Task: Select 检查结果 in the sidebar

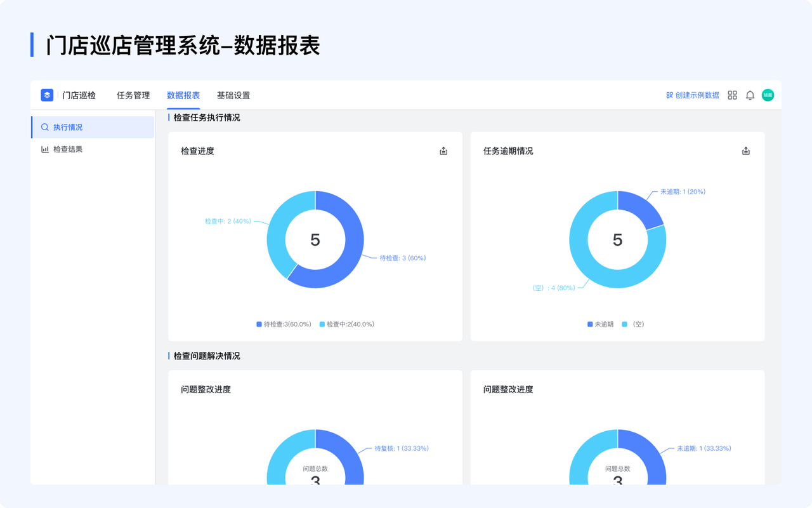Action: pos(93,149)
